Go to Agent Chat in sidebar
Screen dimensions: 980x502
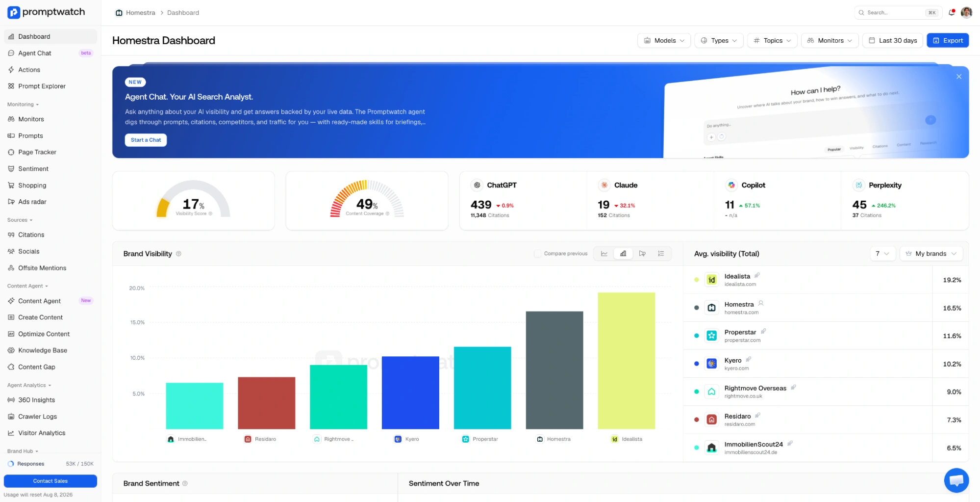[x=50, y=53]
